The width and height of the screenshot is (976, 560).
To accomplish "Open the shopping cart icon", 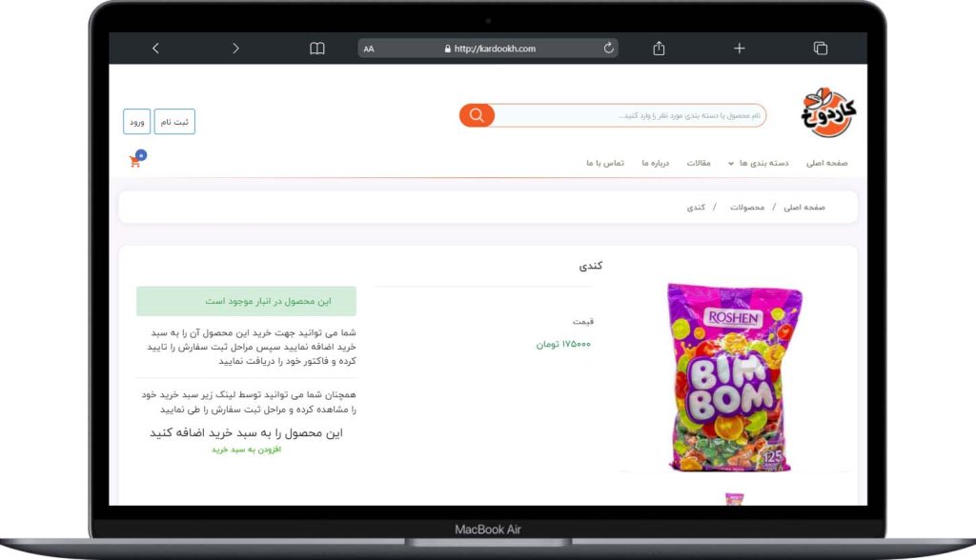I will click(135, 161).
